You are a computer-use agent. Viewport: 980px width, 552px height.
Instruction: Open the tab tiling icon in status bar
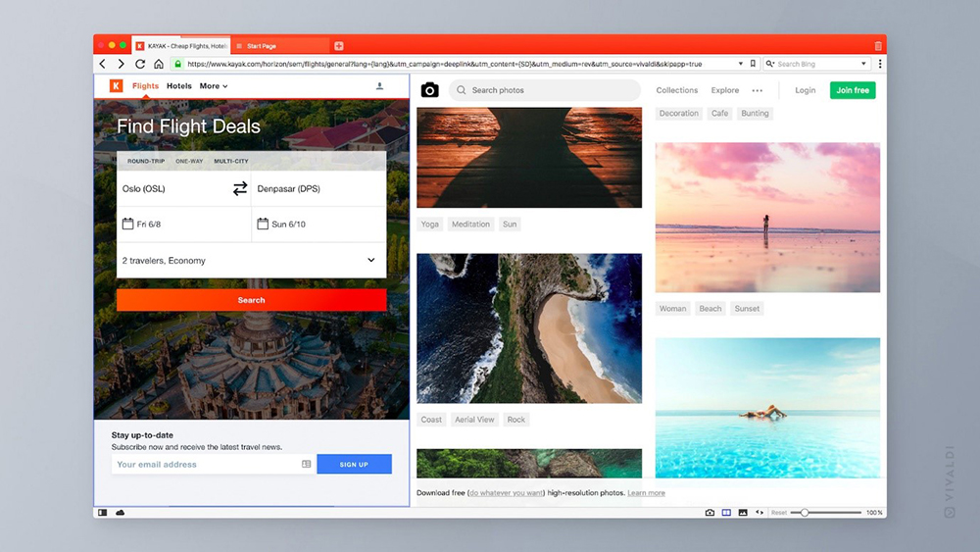(726, 513)
